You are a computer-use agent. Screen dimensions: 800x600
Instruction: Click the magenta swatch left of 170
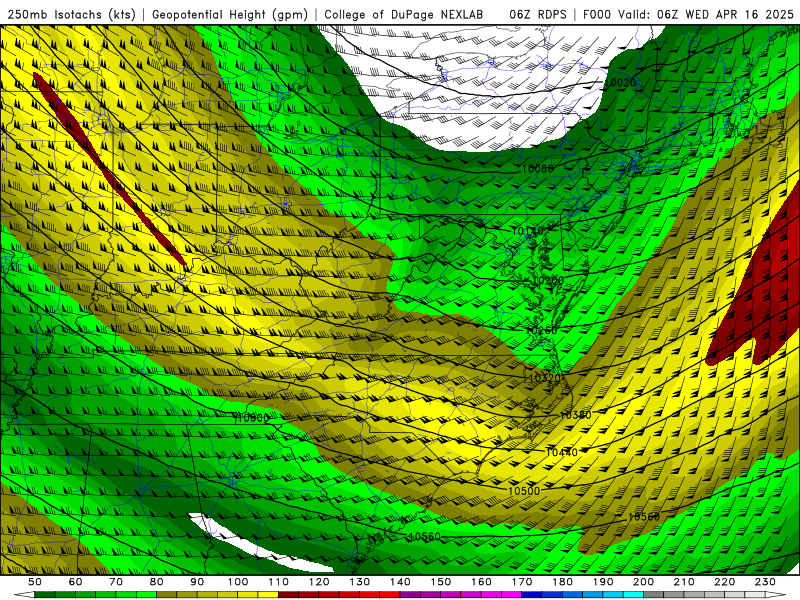511,595
